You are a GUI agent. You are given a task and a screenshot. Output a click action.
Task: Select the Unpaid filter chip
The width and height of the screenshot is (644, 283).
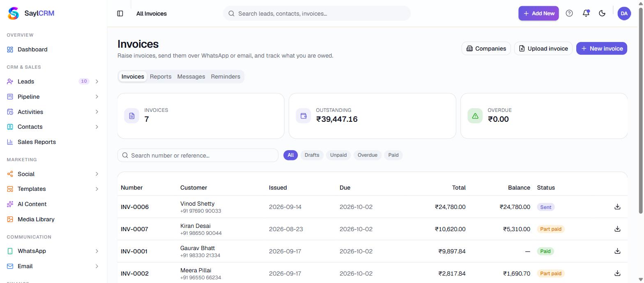tap(338, 155)
